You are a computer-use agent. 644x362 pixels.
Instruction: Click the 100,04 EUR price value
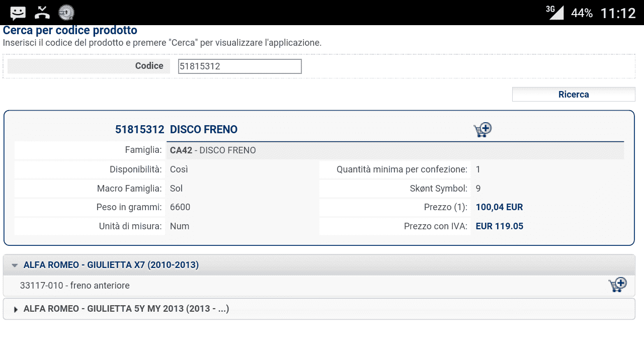pyautogui.click(x=499, y=207)
